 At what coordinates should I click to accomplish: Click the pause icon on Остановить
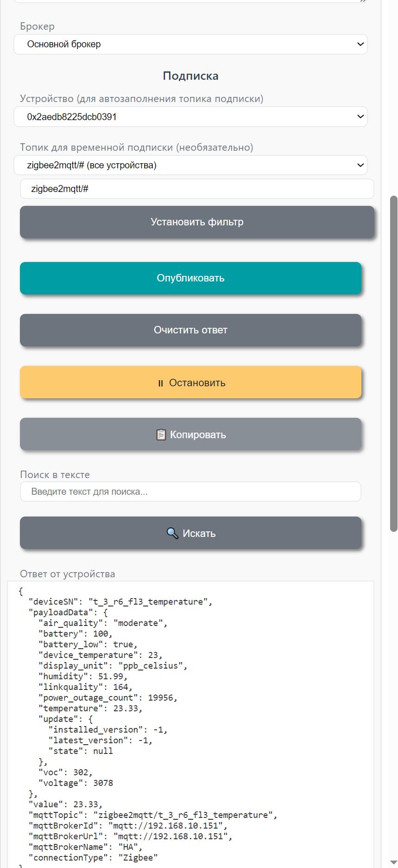pos(160,383)
